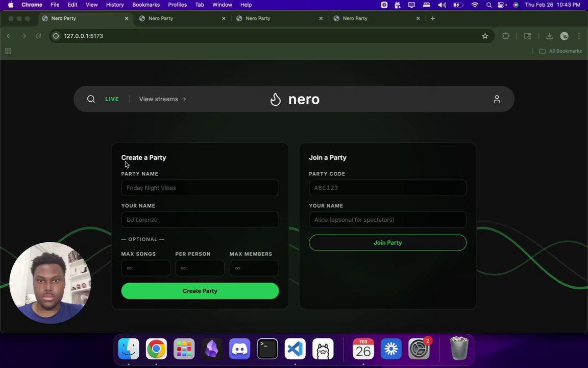
Task: Open Spotlight search in menu bar
Action: (488, 5)
